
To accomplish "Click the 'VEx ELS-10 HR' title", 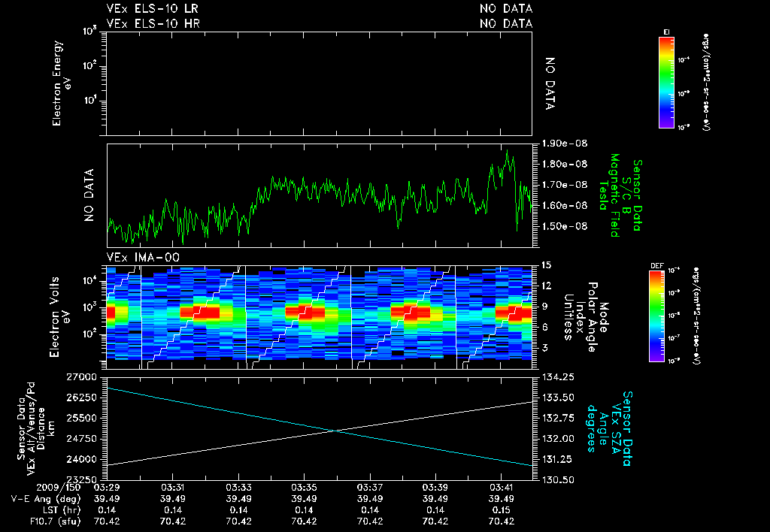I will click(153, 23).
